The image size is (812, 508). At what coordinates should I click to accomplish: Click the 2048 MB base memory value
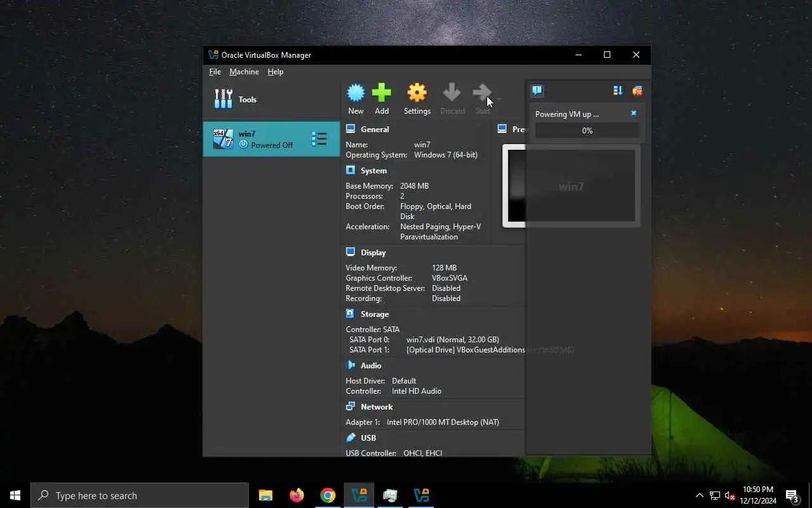pyautogui.click(x=414, y=186)
